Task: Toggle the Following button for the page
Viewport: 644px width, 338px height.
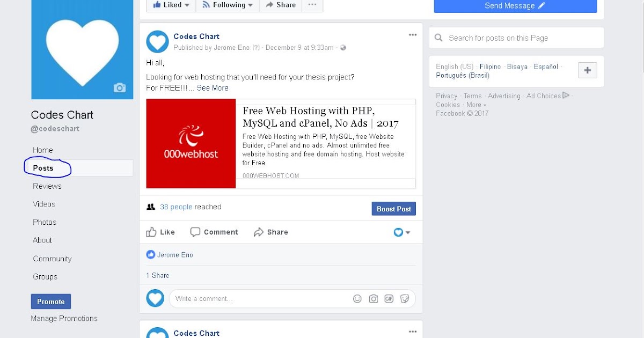Action: 228,5
